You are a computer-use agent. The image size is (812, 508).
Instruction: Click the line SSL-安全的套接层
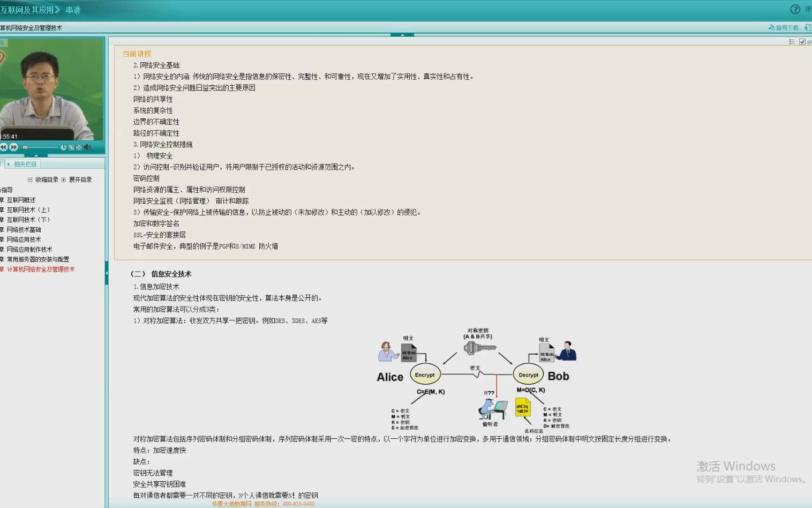(x=160, y=235)
